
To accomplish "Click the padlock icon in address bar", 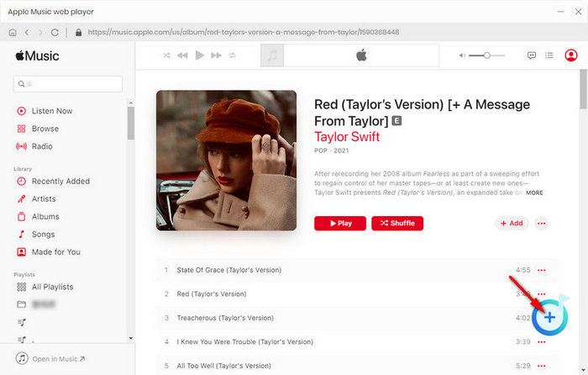I will click(78, 33).
